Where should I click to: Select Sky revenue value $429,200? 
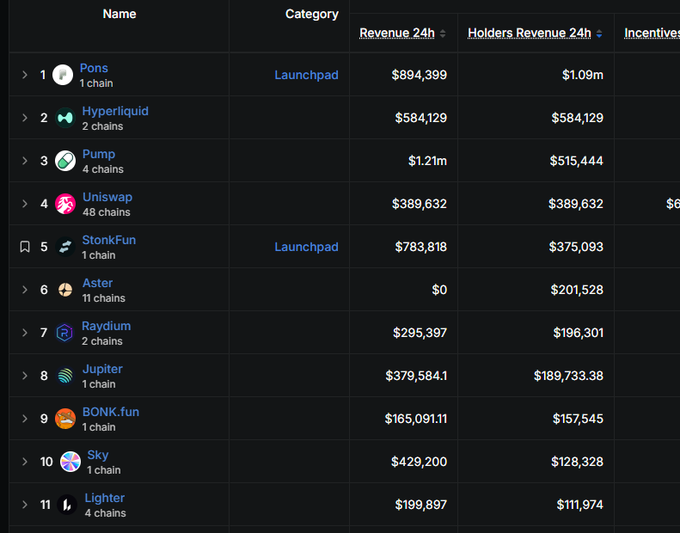tap(419, 461)
